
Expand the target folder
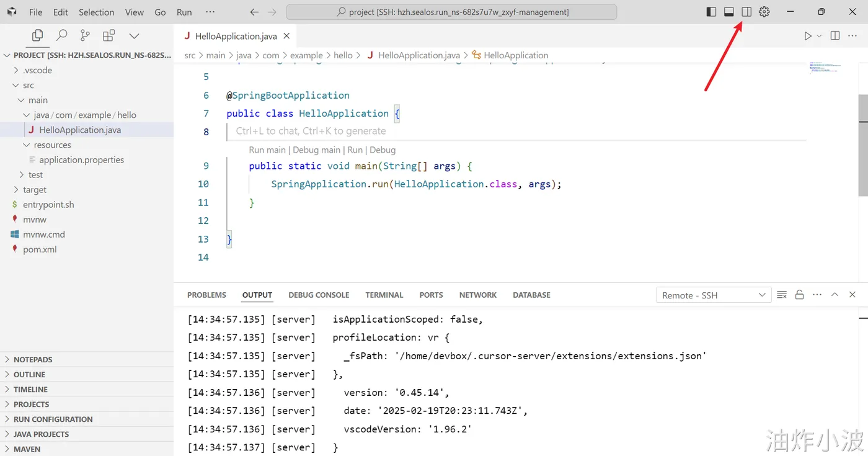87,189
